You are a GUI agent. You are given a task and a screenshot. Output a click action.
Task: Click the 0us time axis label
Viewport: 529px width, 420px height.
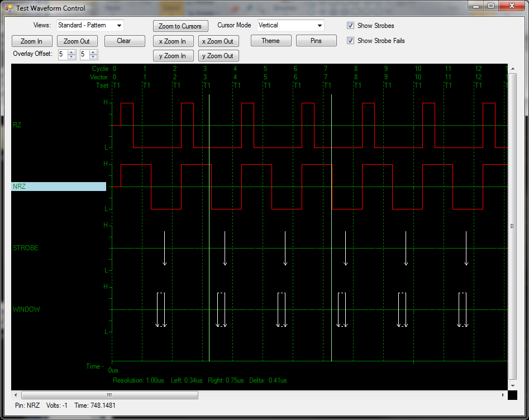pos(113,370)
